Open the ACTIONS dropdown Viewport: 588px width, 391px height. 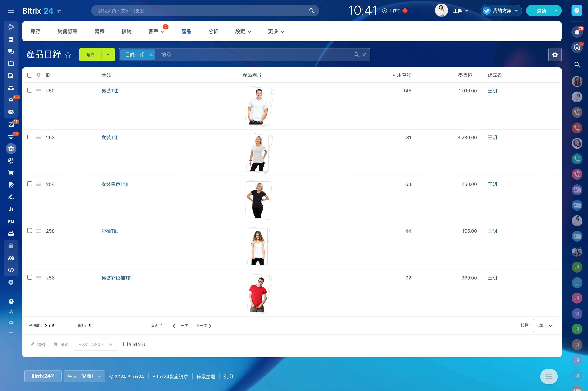tap(96, 344)
